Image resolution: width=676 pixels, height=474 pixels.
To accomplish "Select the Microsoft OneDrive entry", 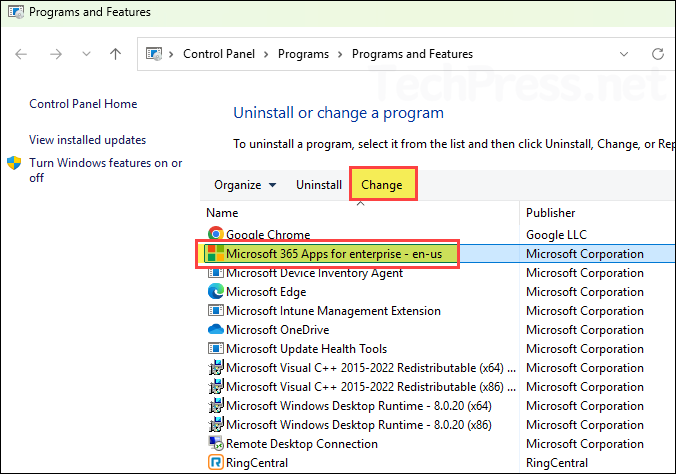I will (x=277, y=330).
